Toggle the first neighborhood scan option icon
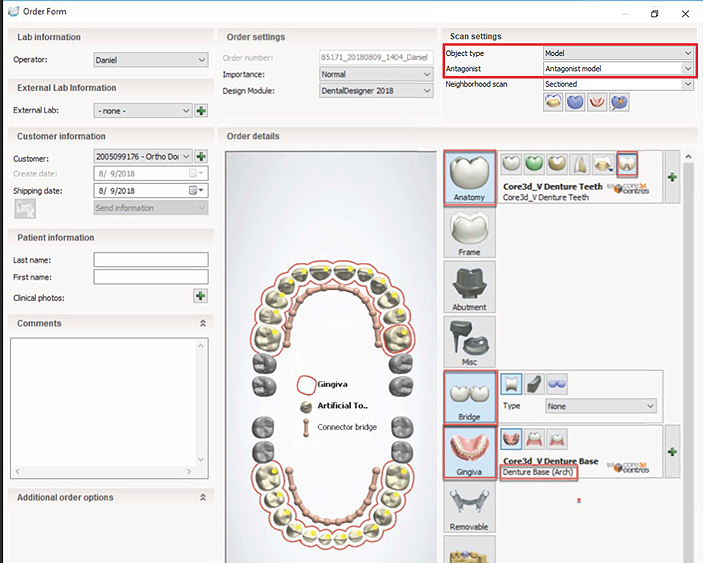Viewport: 703px width, 563px height. [554, 102]
